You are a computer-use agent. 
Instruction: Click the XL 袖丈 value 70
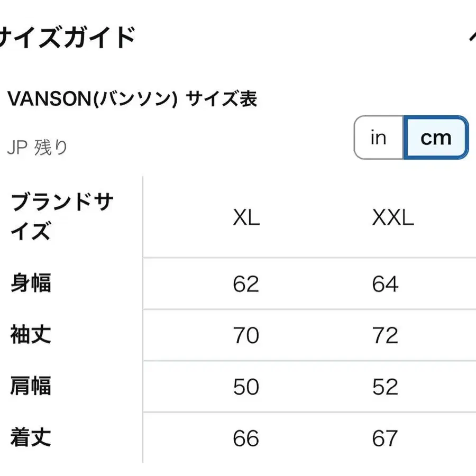click(x=246, y=335)
